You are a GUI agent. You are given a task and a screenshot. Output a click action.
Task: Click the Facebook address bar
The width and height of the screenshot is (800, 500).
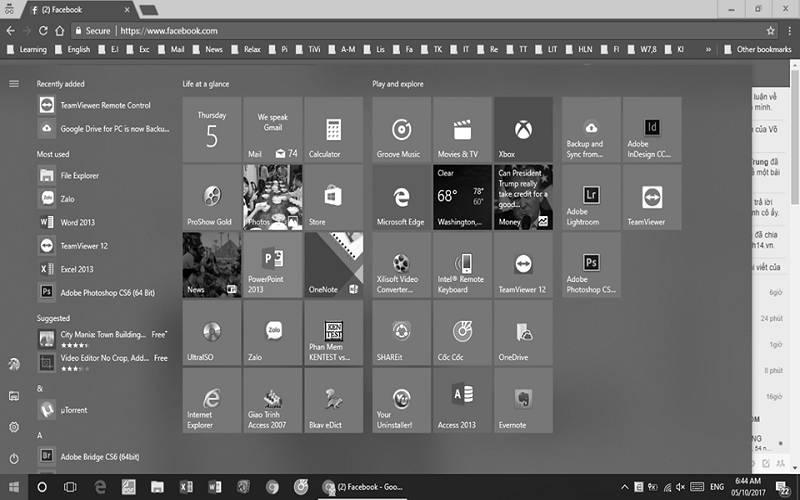400,30
